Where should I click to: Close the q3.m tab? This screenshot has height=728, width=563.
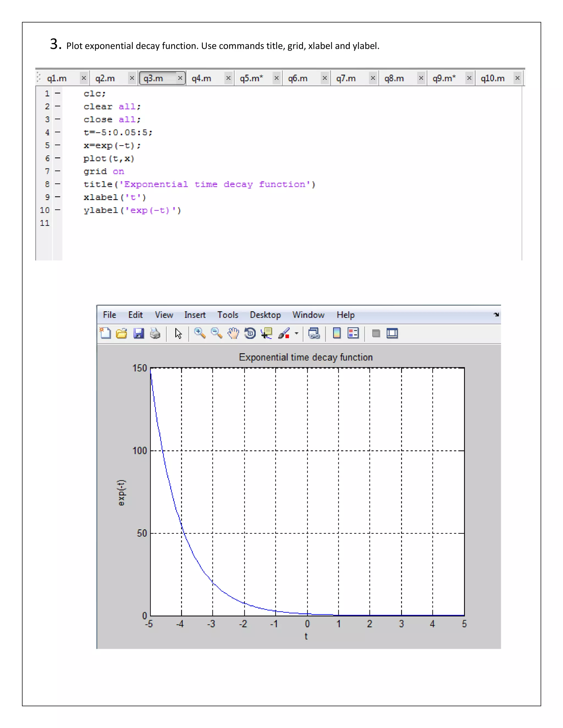180,78
